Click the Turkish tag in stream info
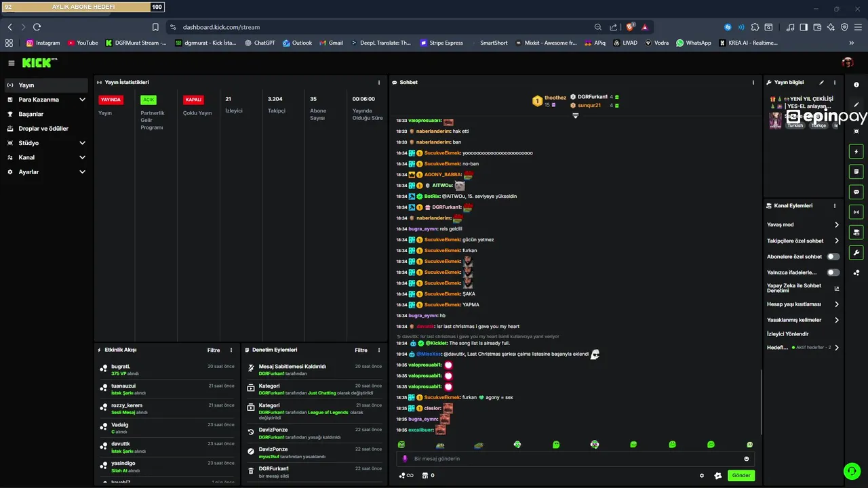This screenshot has height=488, width=868. pos(795,125)
